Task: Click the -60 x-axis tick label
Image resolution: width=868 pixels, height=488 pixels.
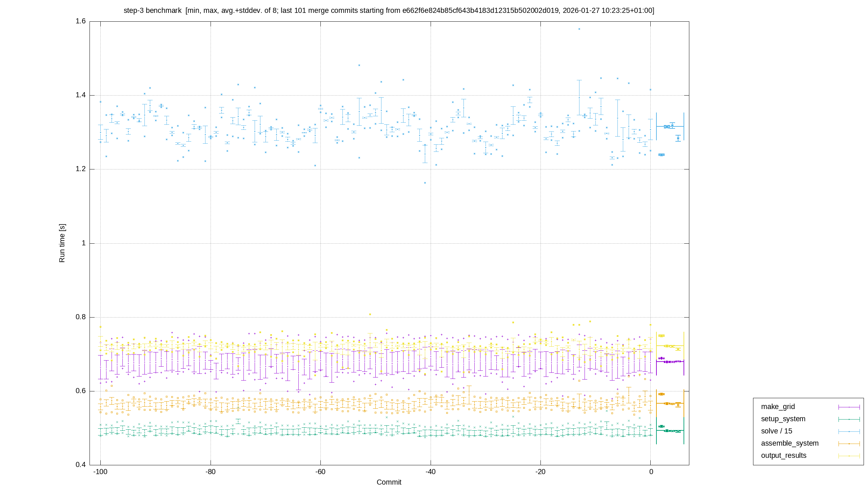Action: pos(320,472)
